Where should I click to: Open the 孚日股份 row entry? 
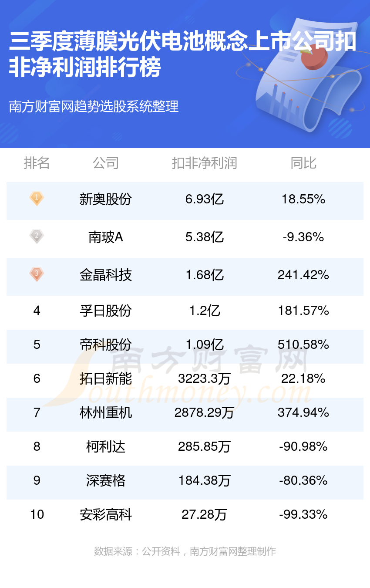coord(105,311)
